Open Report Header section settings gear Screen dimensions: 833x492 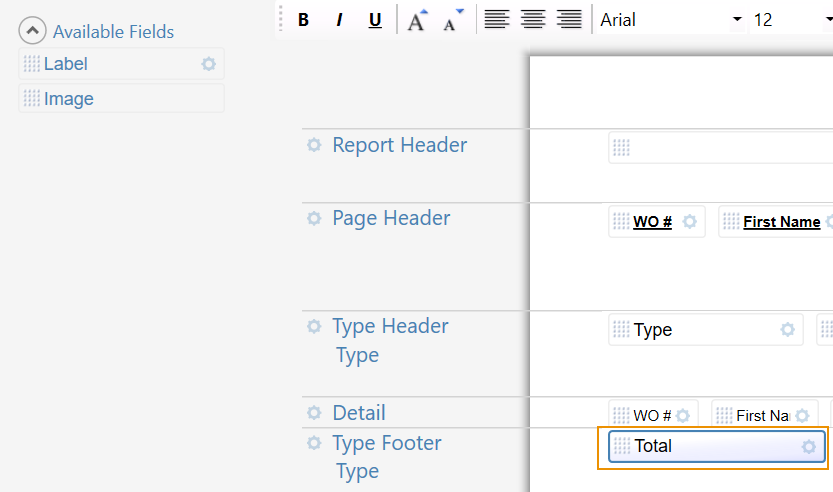tap(314, 145)
